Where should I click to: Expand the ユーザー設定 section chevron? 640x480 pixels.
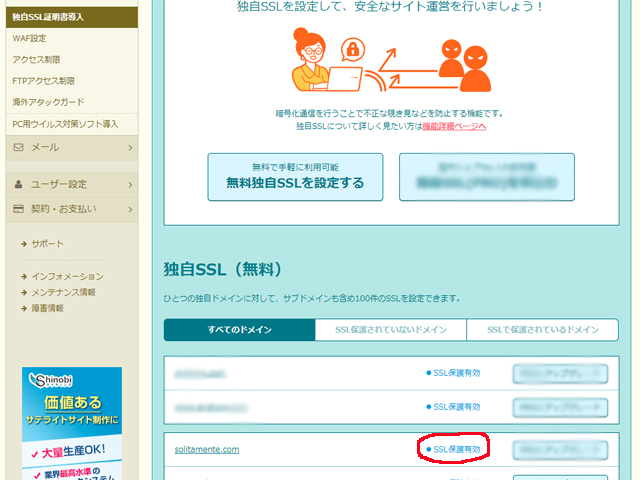pos(130,185)
